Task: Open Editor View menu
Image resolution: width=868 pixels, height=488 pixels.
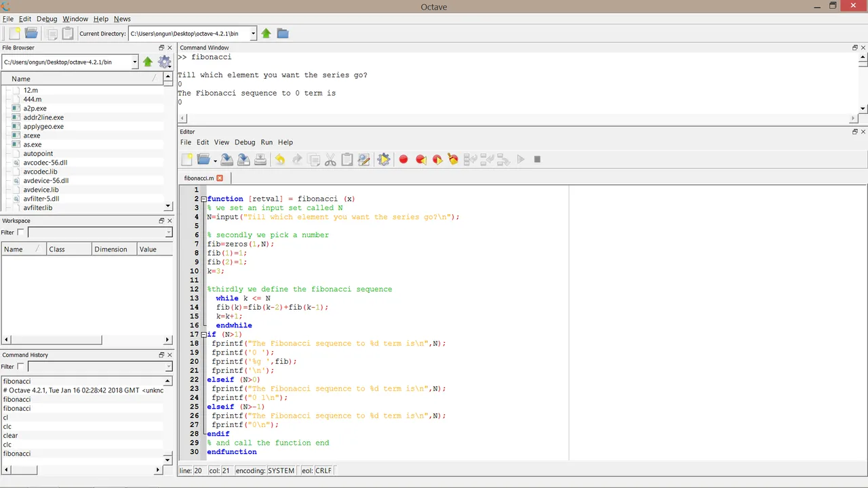Action: pos(222,142)
